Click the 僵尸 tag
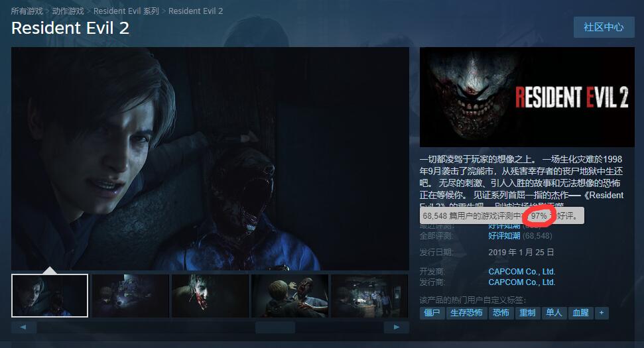This screenshot has width=644, height=348. pyautogui.click(x=432, y=313)
